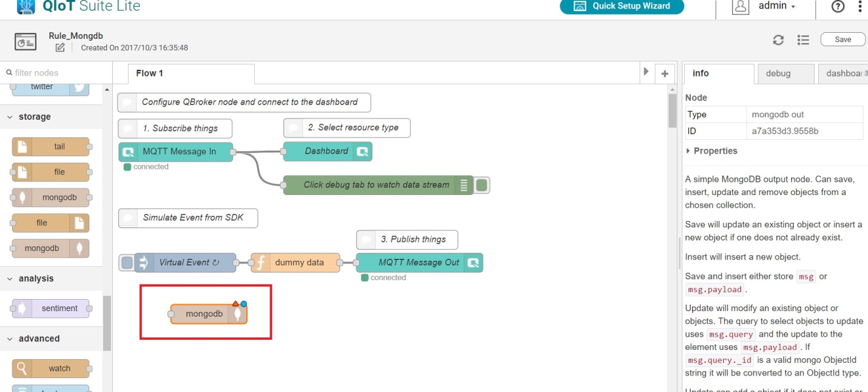The height and width of the screenshot is (392, 868).
Task: Select the Dashboard node on canvas
Action: pyautogui.click(x=328, y=151)
